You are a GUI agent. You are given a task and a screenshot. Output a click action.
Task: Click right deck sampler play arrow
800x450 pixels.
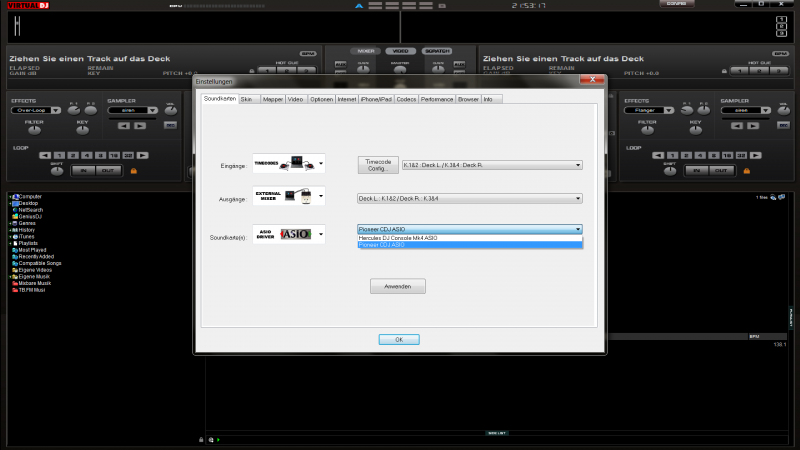pyautogui.click(x=753, y=126)
